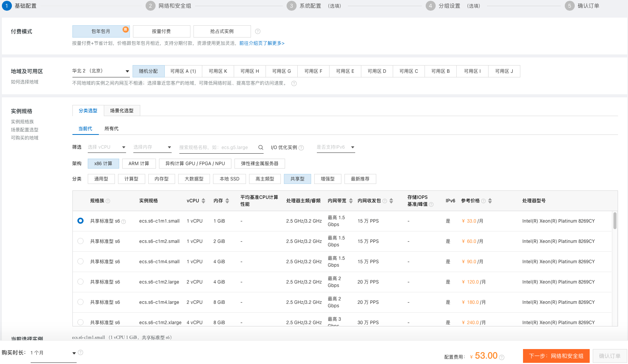Switch to 当前代 tab
The height and width of the screenshot is (364, 628).
coord(85,129)
